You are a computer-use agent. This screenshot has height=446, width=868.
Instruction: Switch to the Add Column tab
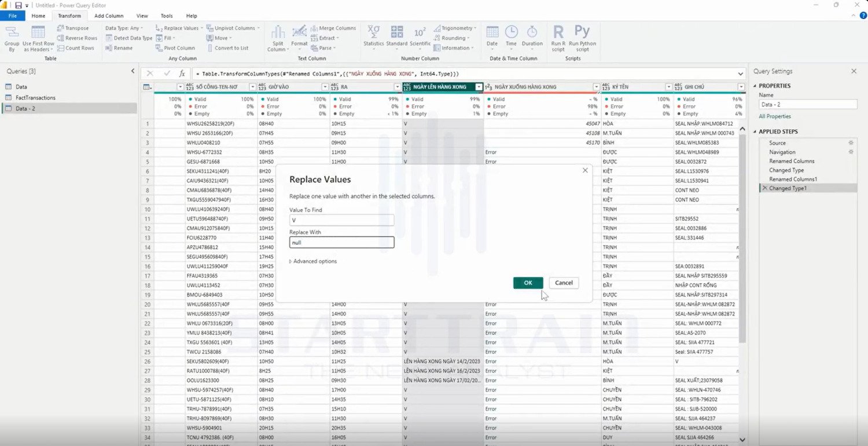[109, 16]
